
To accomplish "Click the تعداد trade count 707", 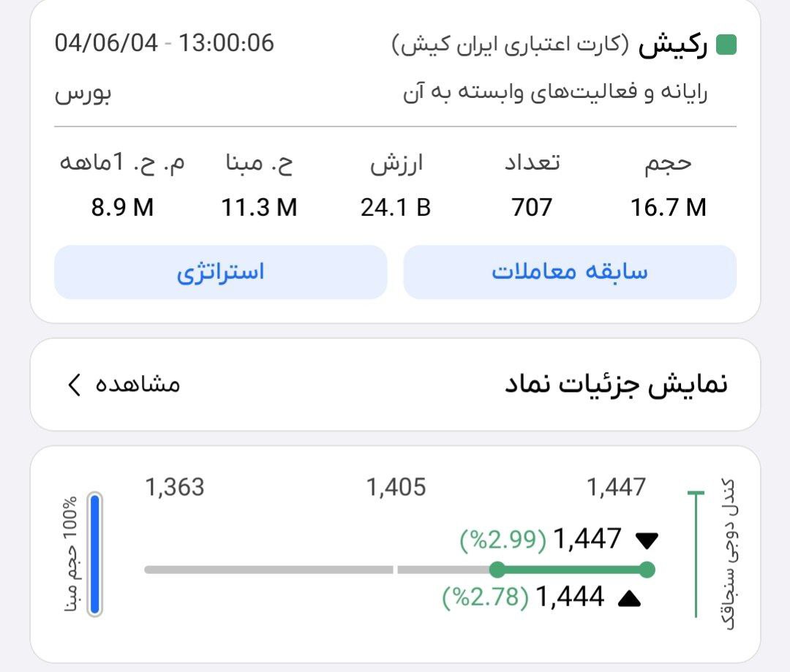I will pos(532,208).
